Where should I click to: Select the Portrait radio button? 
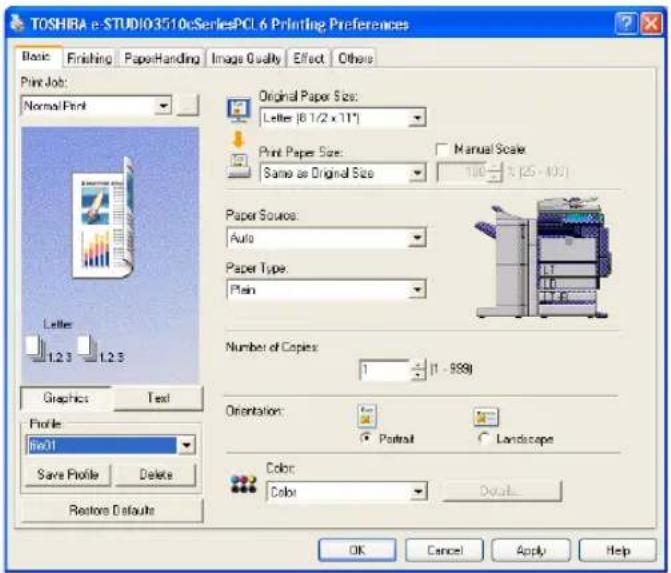point(365,438)
